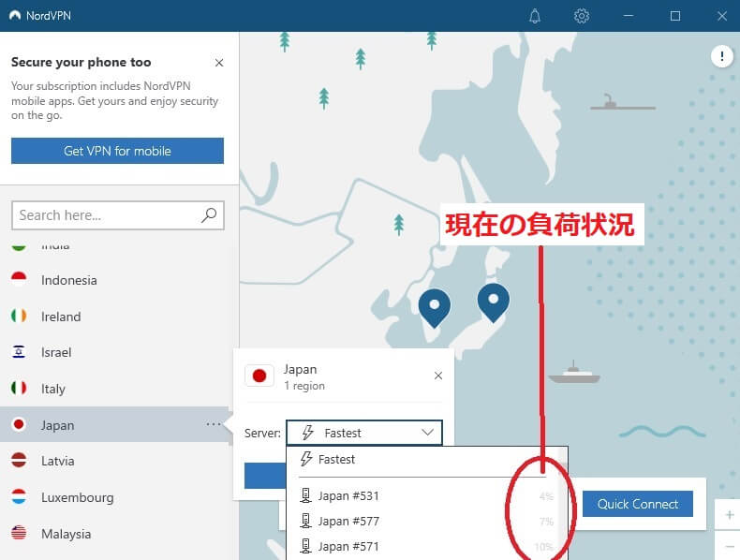Viewport: 740px width, 560px height.
Task: Open the three-dot menu next to Japan
Action: (214, 424)
